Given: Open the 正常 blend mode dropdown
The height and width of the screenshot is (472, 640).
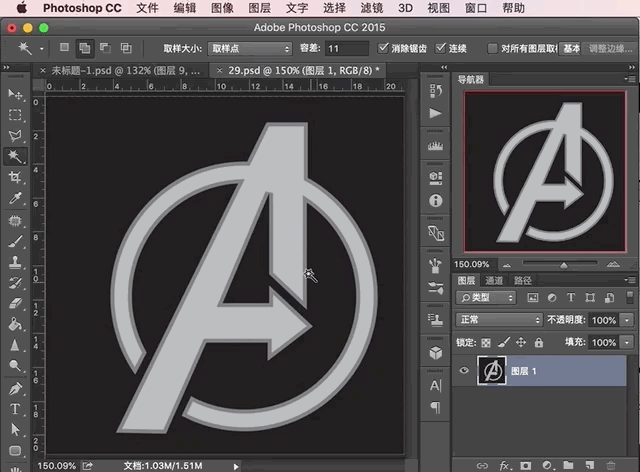Looking at the screenshot, I should [498, 320].
